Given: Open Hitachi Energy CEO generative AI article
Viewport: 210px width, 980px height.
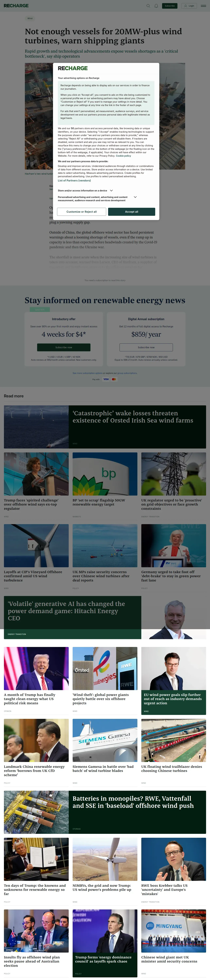Looking at the screenshot, I should pyautogui.click(x=66, y=611).
